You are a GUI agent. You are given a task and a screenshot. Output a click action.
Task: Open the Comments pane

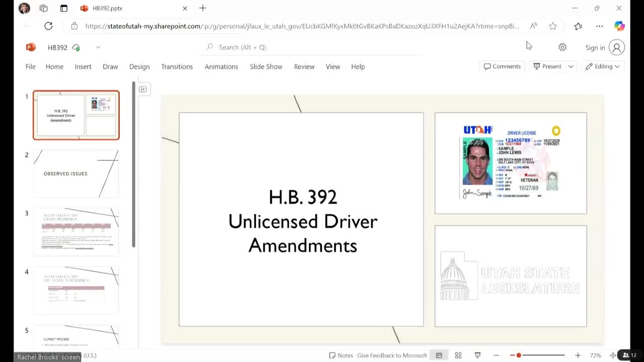pyautogui.click(x=502, y=66)
